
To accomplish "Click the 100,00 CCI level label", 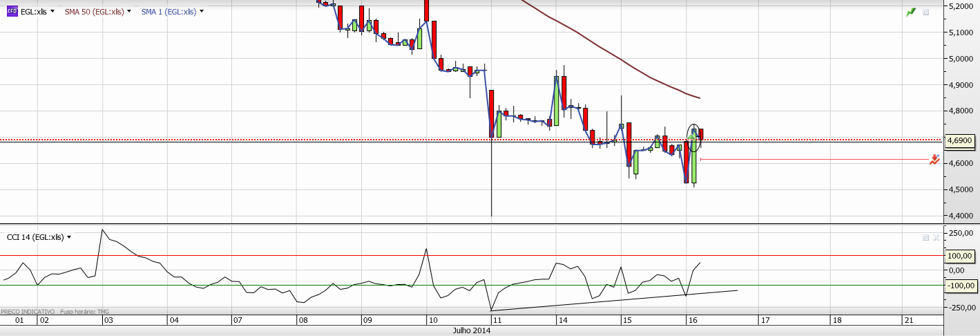I will pos(960,256).
